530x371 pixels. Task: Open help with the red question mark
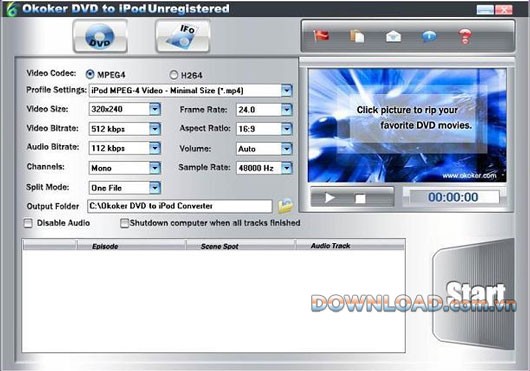tap(465, 36)
